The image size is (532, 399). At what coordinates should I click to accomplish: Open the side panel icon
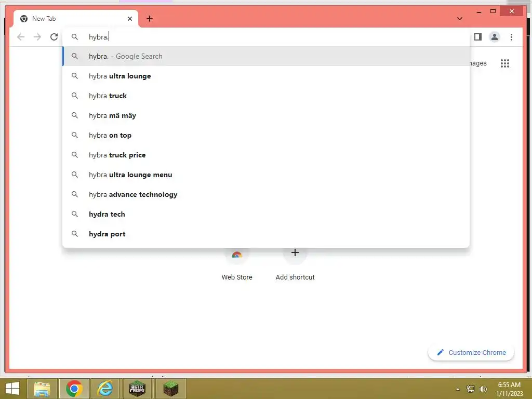(x=478, y=37)
